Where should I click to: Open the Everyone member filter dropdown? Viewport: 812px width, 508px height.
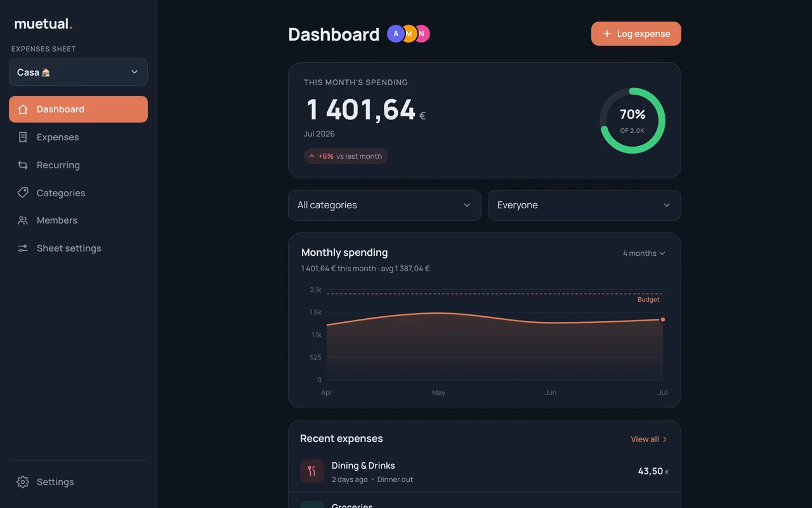(x=584, y=205)
